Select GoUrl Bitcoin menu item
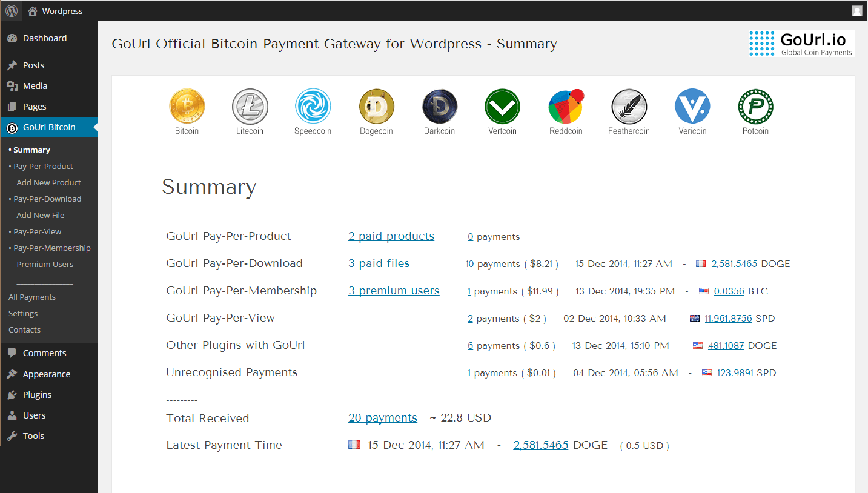868x493 pixels. pyautogui.click(x=49, y=127)
